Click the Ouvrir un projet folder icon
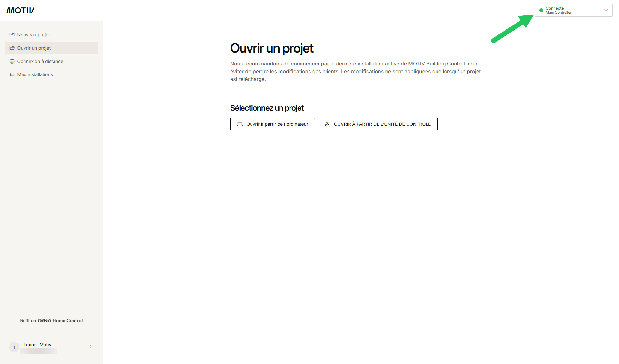This screenshot has width=619, height=364. point(12,48)
